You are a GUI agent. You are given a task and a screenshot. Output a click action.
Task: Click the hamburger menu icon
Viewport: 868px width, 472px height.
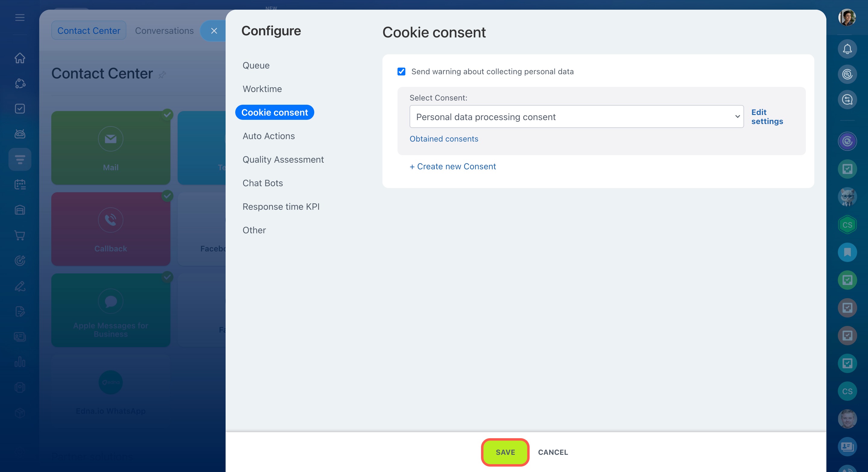coord(20,18)
